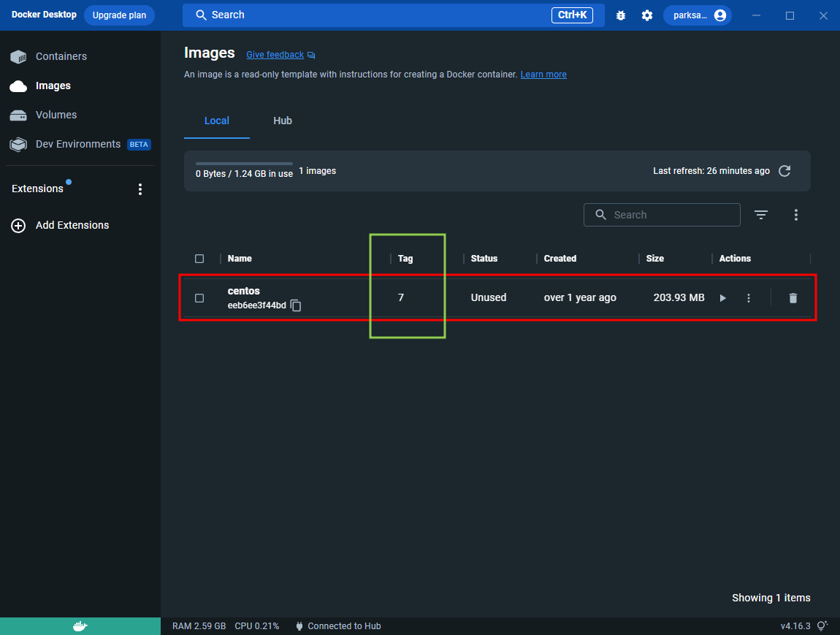The image size is (840, 635).
Task: Click the magnifier in the images search field
Action: tap(600, 215)
